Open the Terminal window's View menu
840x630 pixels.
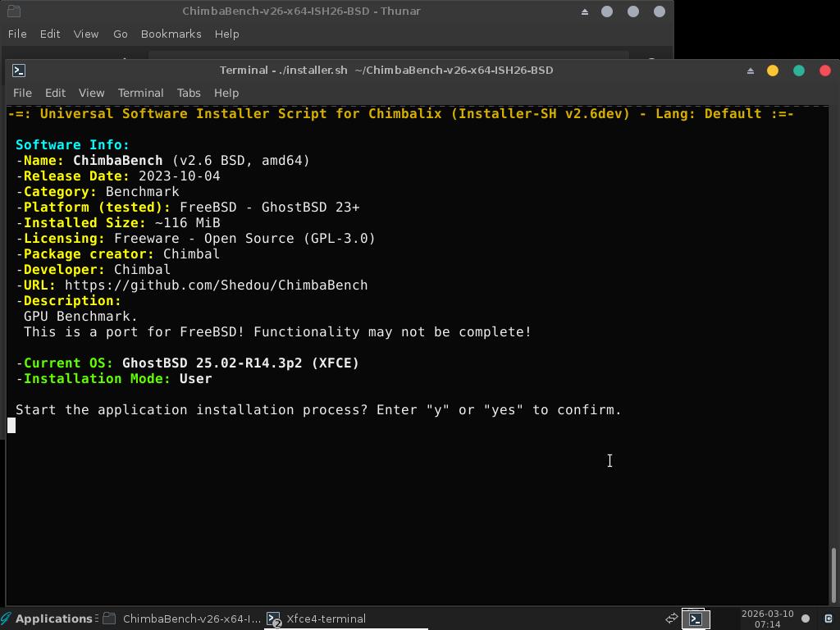[92, 94]
